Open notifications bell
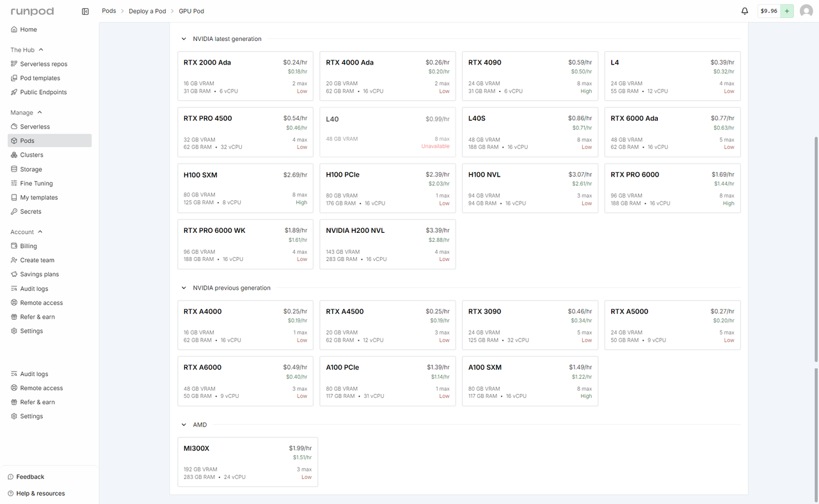Viewport: 819px width, 504px height. pyautogui.click(x=745, y=11)
